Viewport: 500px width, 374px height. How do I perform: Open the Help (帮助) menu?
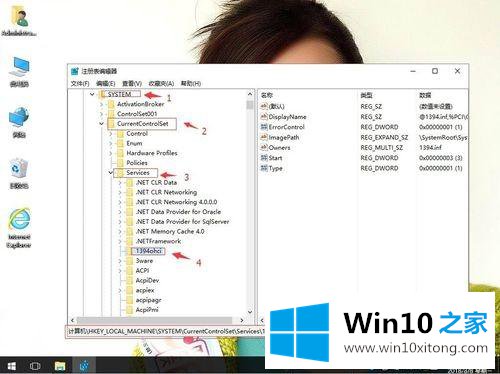pos(191,83)
